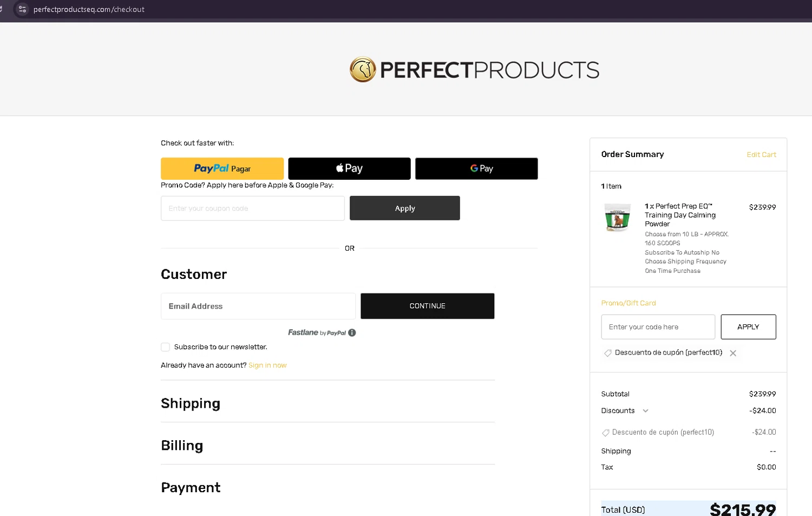Pay with the Apple Pay button

(x=349, y=168)
